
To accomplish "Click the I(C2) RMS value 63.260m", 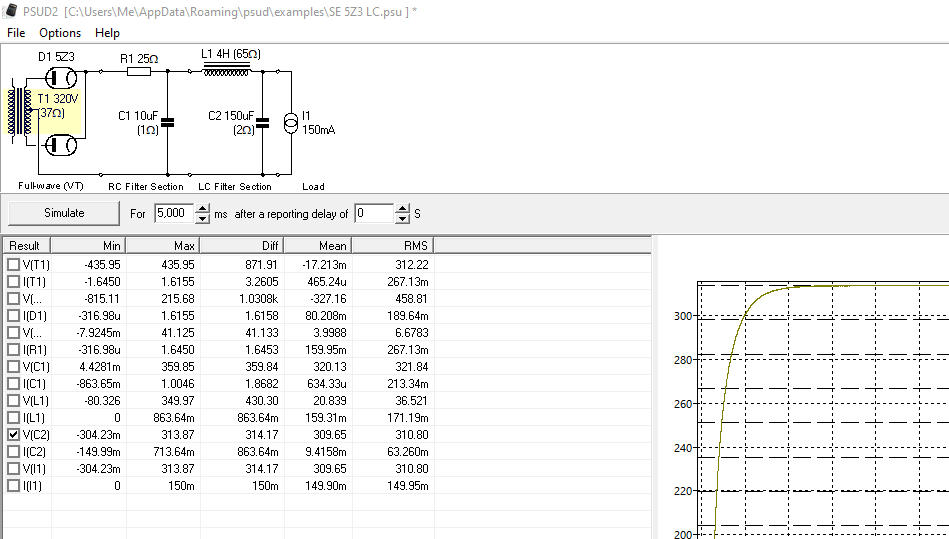I will pos(409,451).
